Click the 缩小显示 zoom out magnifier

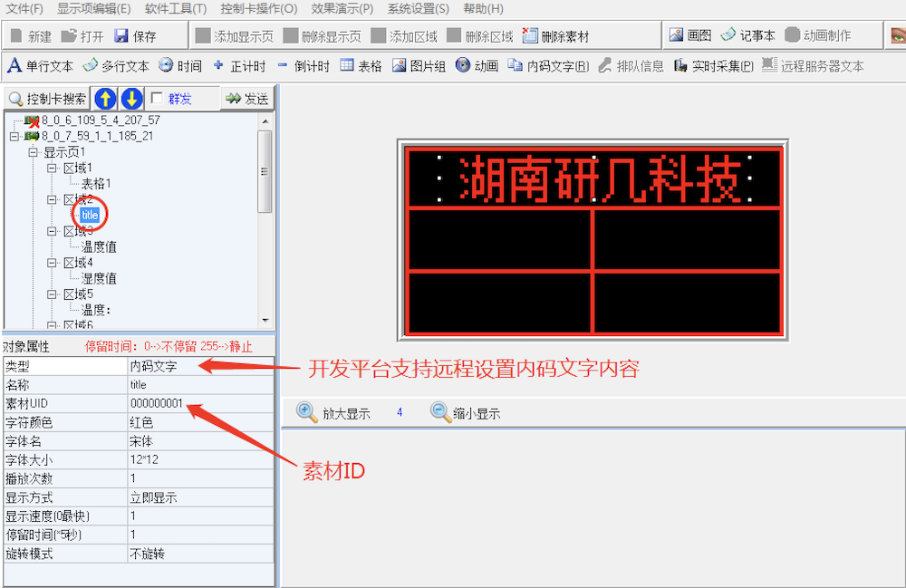(x=441, y=413)
